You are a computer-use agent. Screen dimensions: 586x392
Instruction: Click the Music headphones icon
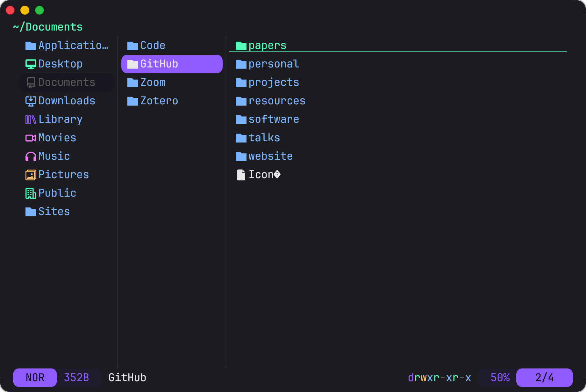31,156
